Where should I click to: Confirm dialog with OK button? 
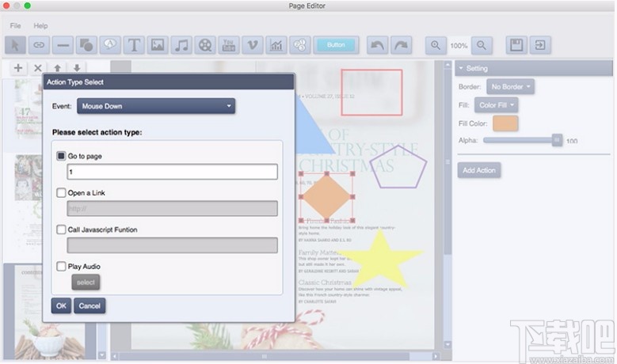click(x=61, y=305)
